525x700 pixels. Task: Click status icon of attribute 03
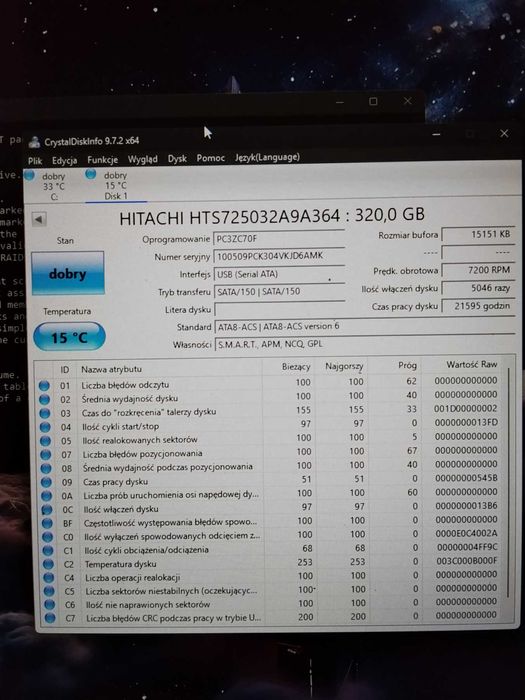(x=45, y=413)
